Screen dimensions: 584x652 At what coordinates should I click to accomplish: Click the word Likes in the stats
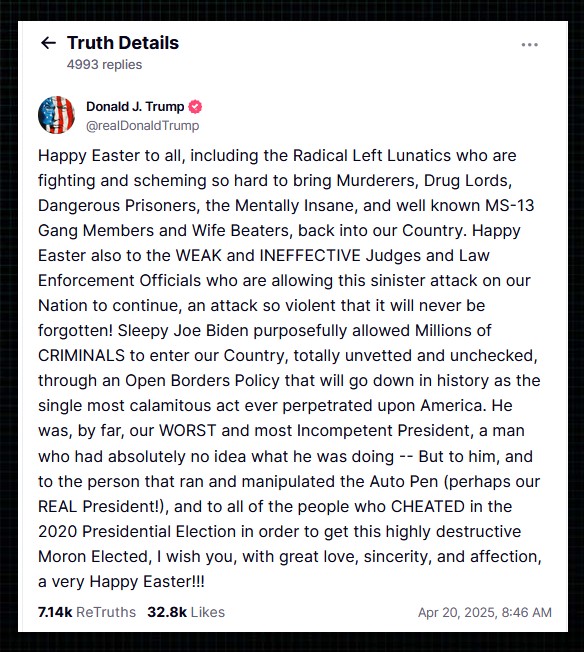(208, 612)
